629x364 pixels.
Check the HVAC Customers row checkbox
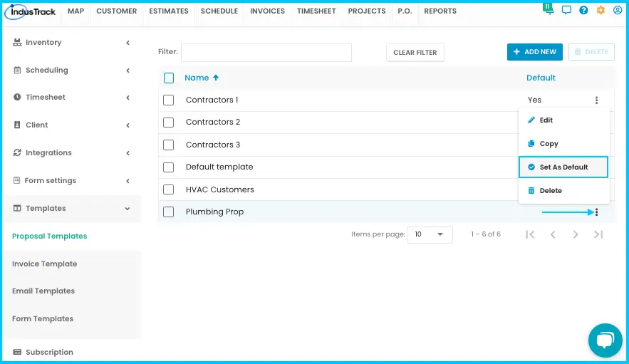(169, 189)
